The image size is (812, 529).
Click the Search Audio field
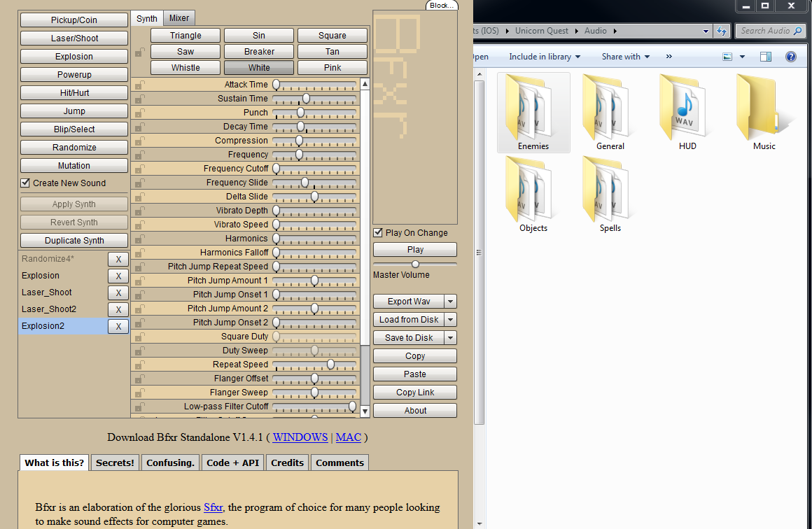pos(770,31)
